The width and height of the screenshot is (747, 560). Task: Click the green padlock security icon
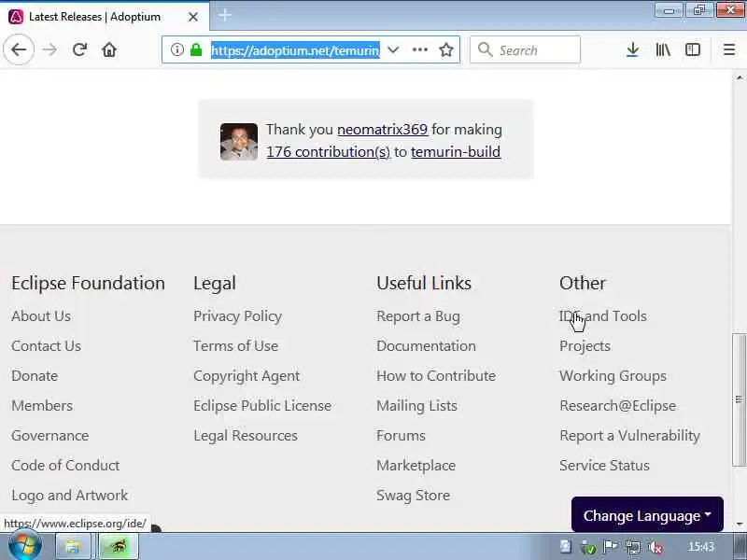pos(196,49)
